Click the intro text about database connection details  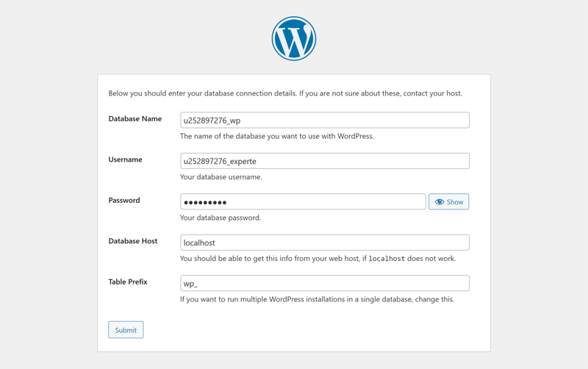click(x=285, y=93)
